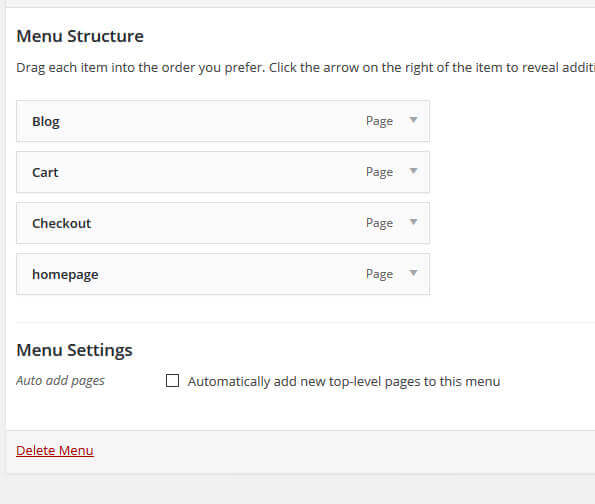Select the Cart menu item bar

click(223, 172)
